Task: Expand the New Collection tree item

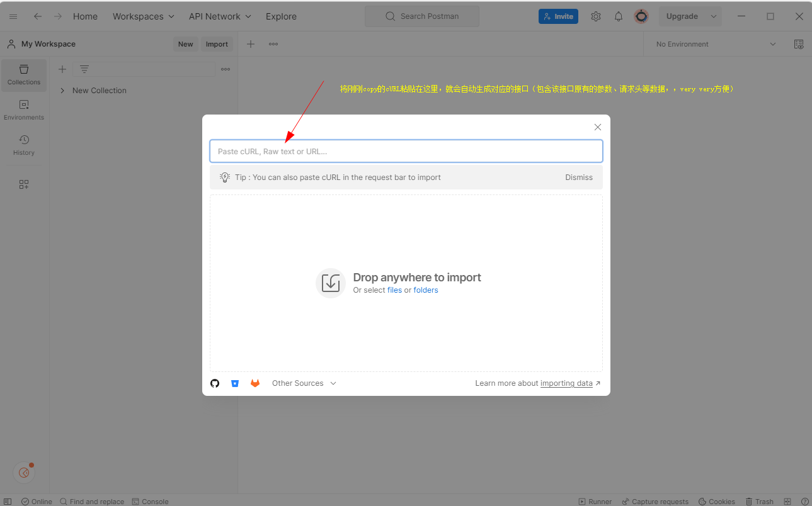Action: [x=62, y=91]
